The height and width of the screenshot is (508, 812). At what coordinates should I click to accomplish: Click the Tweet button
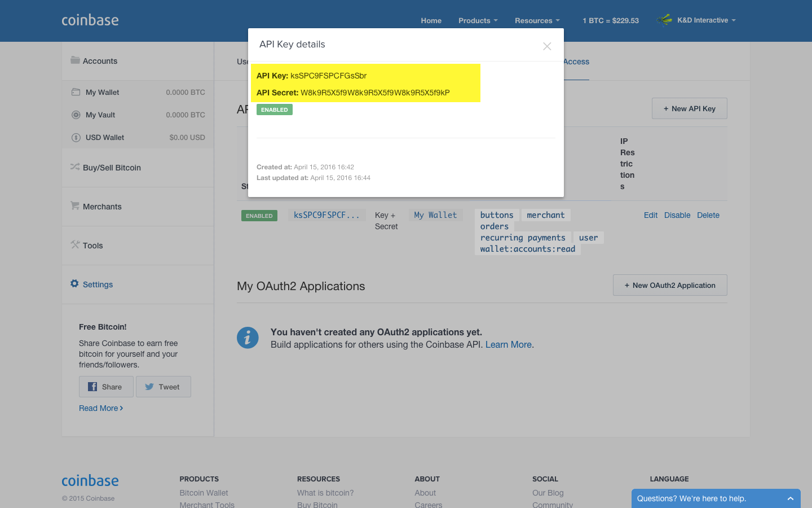[164, 387]
